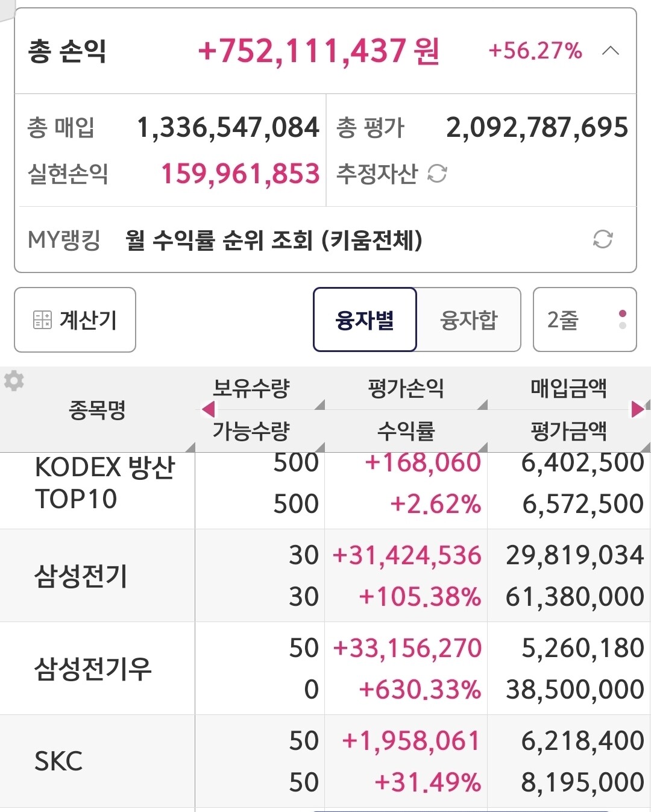Sort by 종목명 column header
Image resolution: width=651 pixels, height=812 pixels.
98,410
